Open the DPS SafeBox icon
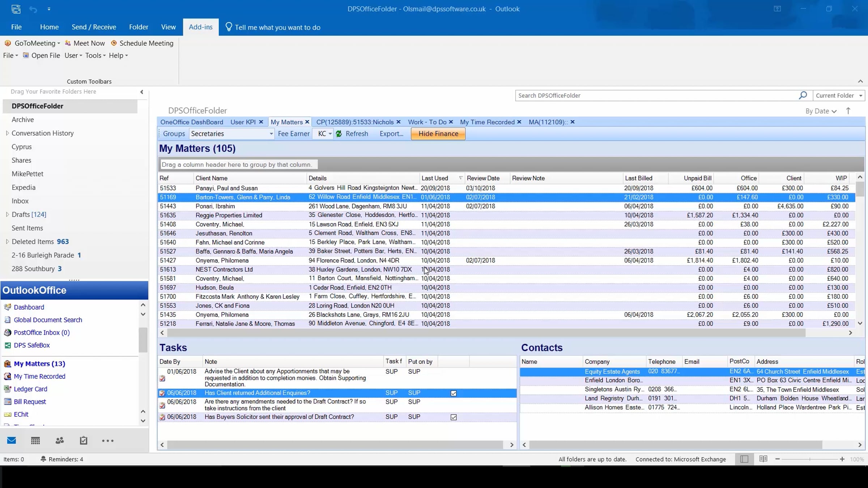The image size is (868, 488). 8,345
